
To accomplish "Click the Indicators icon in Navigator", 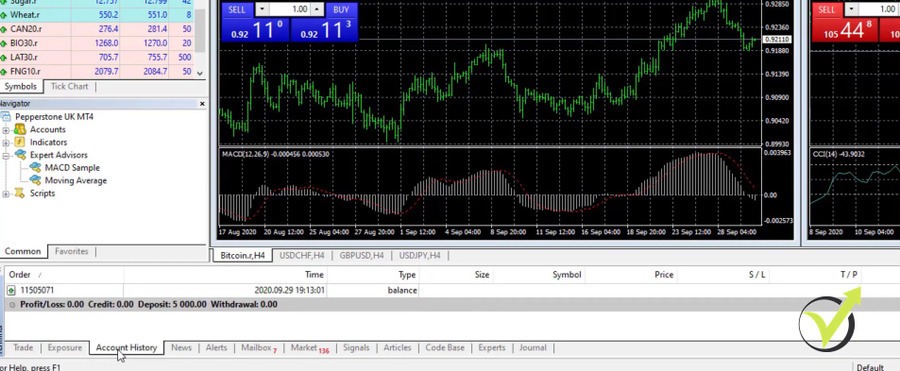I will click(20, 142).
